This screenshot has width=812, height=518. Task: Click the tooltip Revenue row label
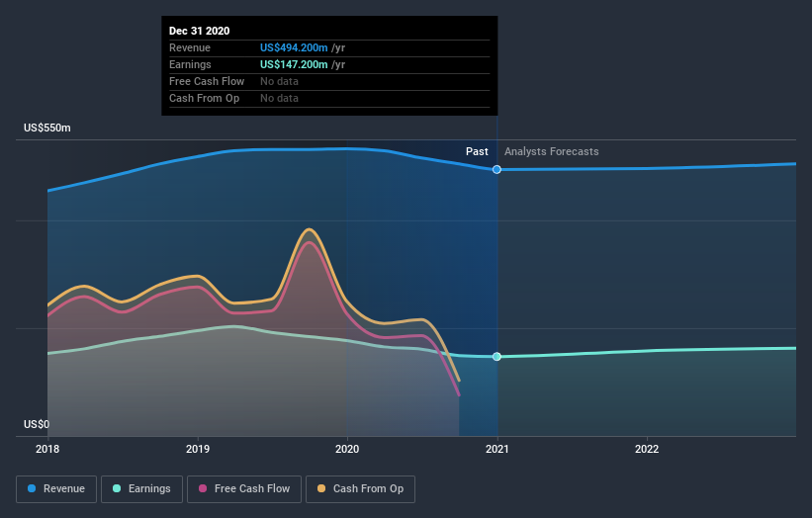point(190,47)
